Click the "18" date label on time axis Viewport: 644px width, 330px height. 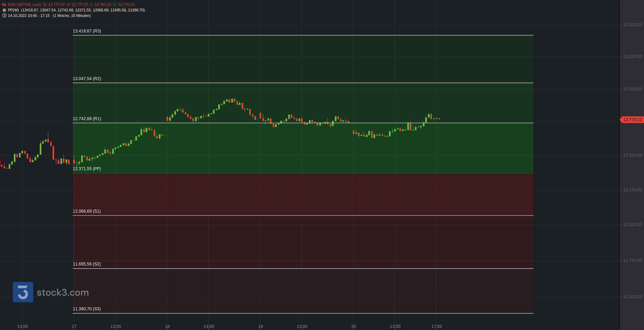pos(167,327)
